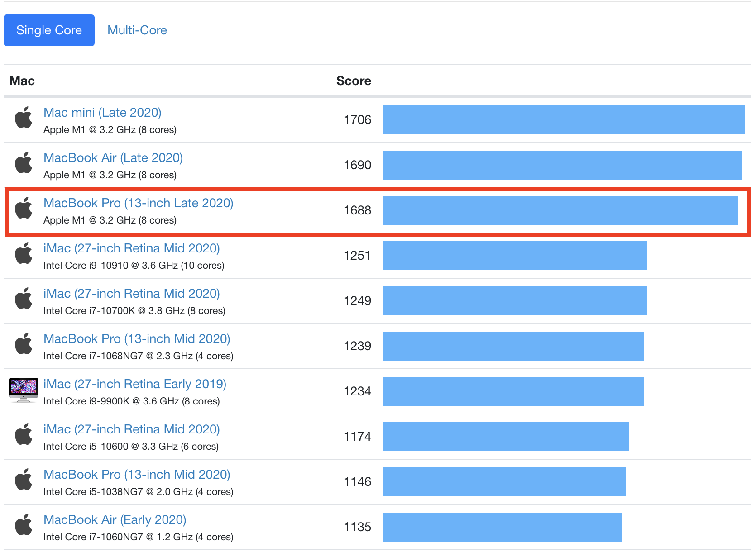Click the 1690 score value

click(357, 165)
